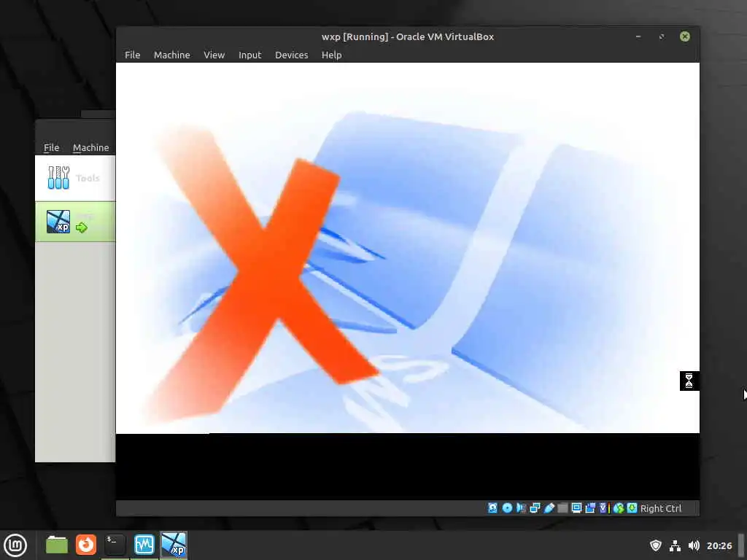Switch to VirtualBox XP window in taskbar
The width and height of the screenshot is (747, 560).
coord(174,545)
